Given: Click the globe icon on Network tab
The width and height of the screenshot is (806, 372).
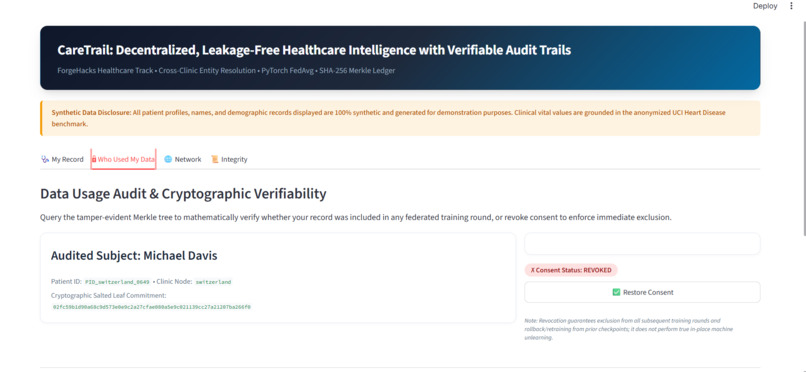Looking at the screenshot, I should [x=168, y=159].
